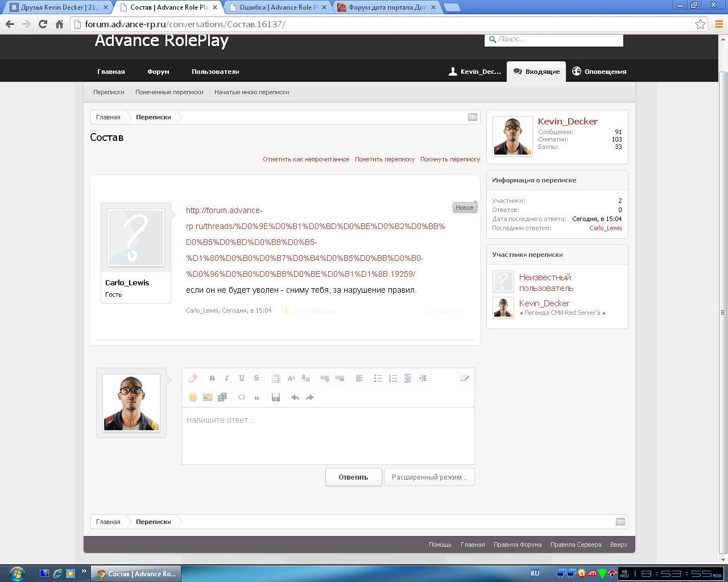Click the forum search field
Viewport: 728px width, 582px height.
tap(555, 39)
